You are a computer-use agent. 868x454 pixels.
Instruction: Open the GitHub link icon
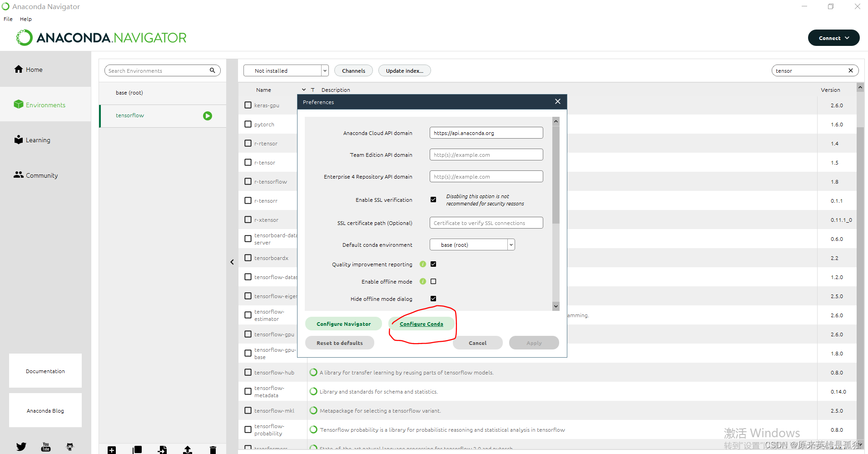69,447
